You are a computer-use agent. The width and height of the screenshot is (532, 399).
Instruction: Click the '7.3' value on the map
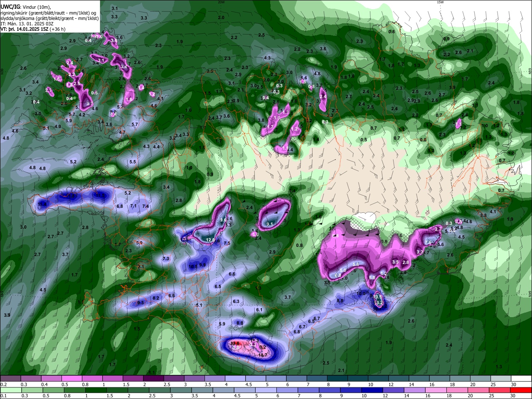[x=165, y=259]
